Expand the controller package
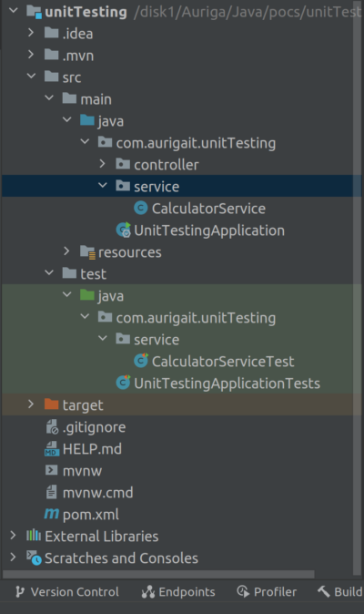 click(x=103, y=164)
